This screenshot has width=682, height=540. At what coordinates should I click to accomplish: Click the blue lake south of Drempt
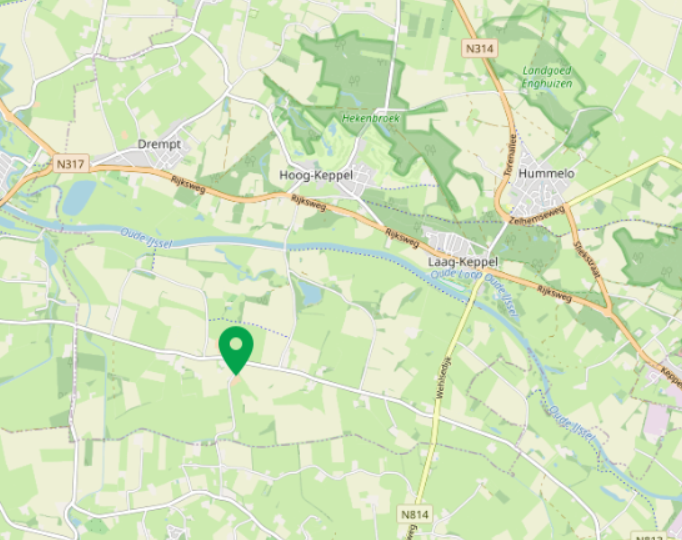[x=79, y=197]
